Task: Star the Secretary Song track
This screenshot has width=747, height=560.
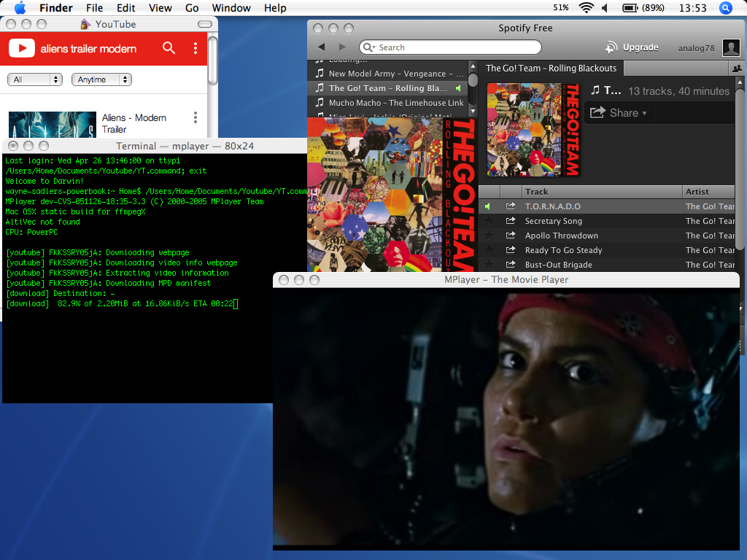Action: (489, 220)
